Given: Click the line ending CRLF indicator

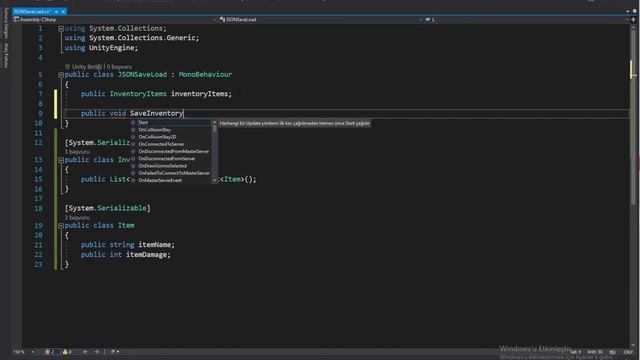Looking at the screenshot, I should coord(628,352).
